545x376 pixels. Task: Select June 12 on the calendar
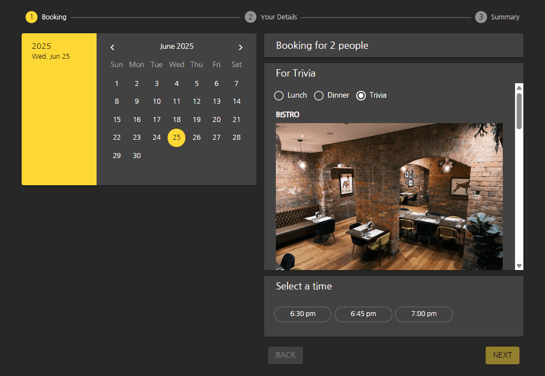click(197, 101)
